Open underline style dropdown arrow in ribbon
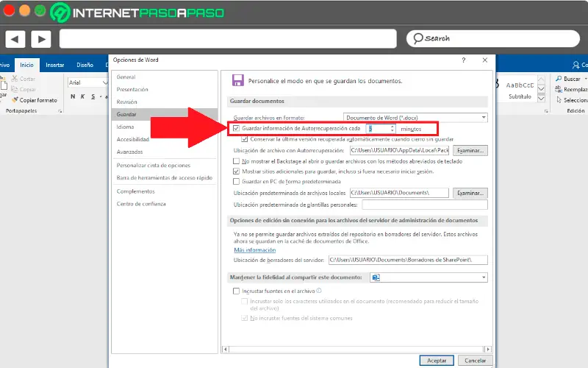This screenshot has width=588, height=368. click(101, 97)
